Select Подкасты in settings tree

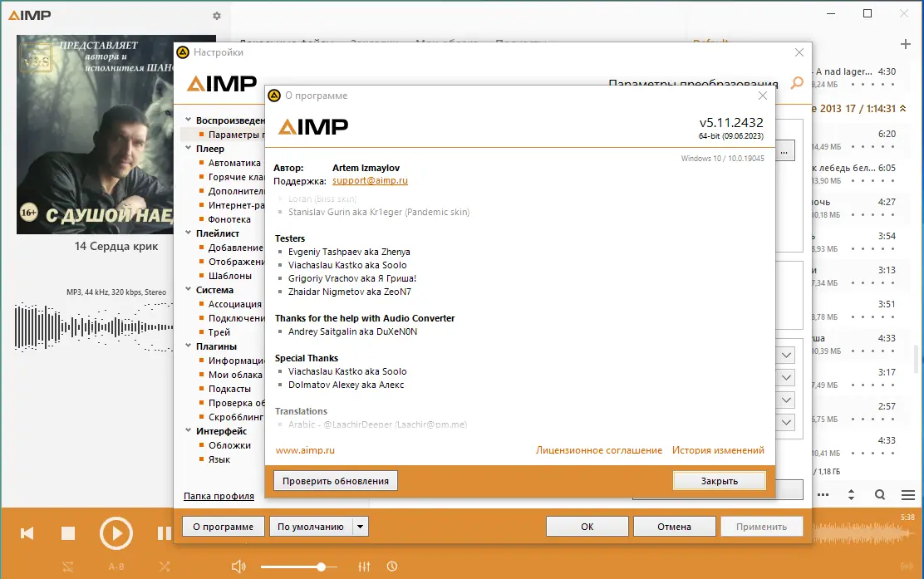point(229,389)
